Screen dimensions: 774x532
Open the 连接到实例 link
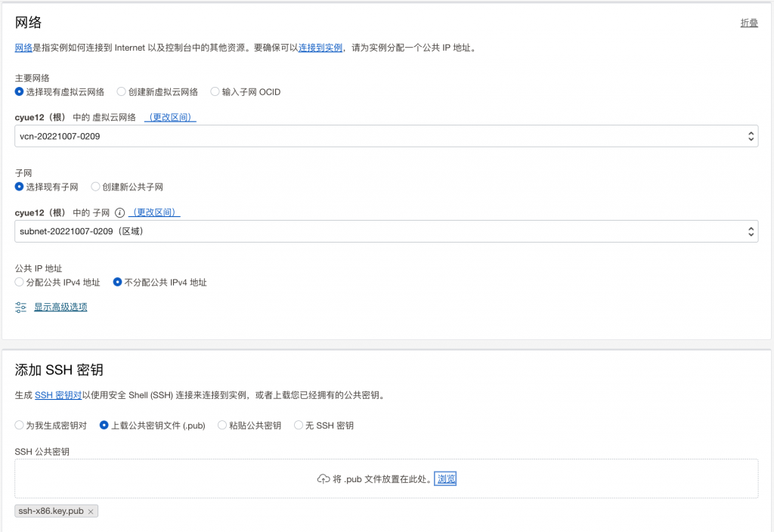(320, 48)
